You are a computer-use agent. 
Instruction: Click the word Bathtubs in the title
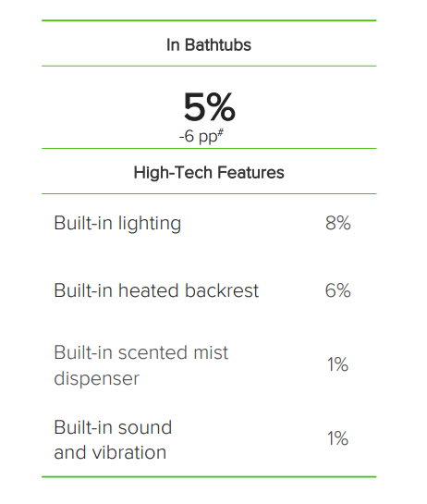pyautogui.click(x=218, y=44)
